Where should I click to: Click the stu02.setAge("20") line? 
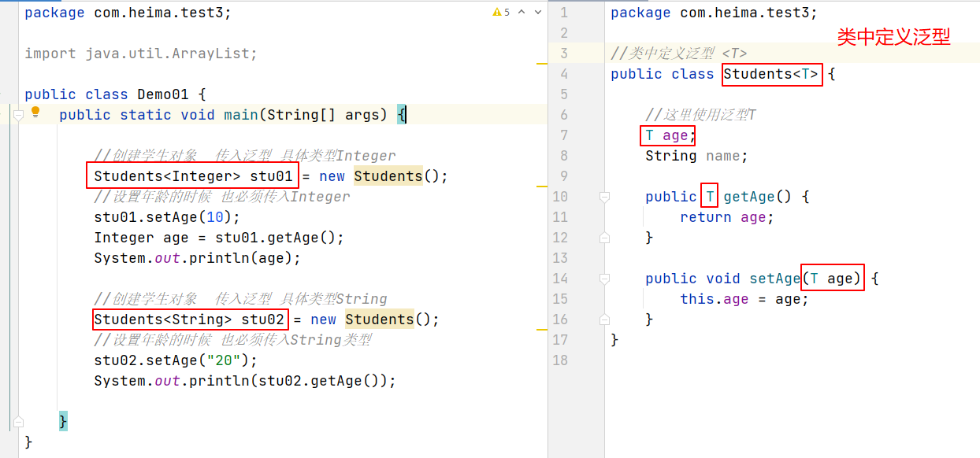click(x=176, y=360)
